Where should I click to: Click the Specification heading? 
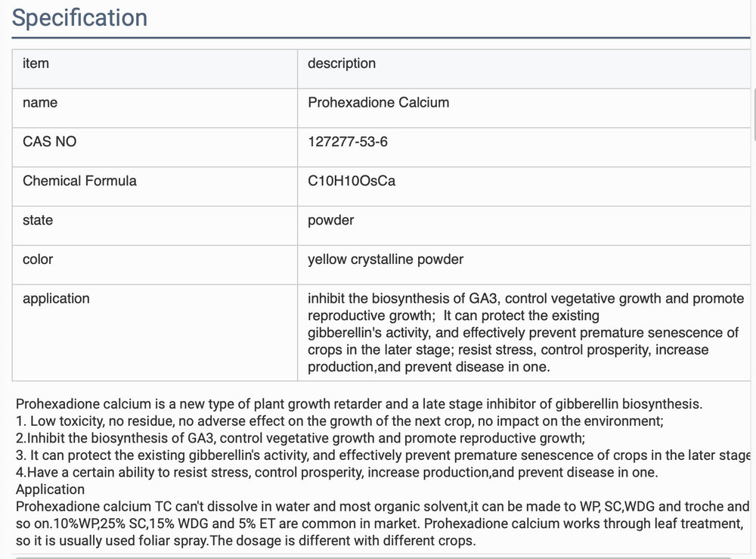(79, 18)
